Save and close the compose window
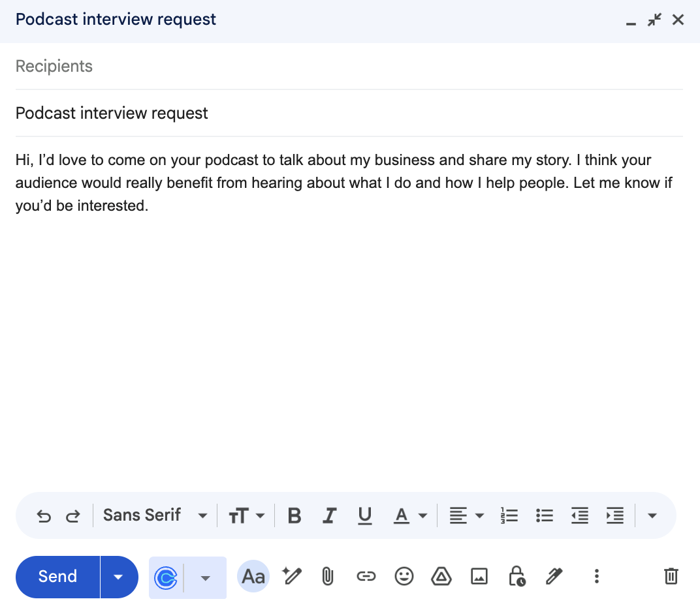The width and height of the screenshot is (700, 612). pos(678,20)
